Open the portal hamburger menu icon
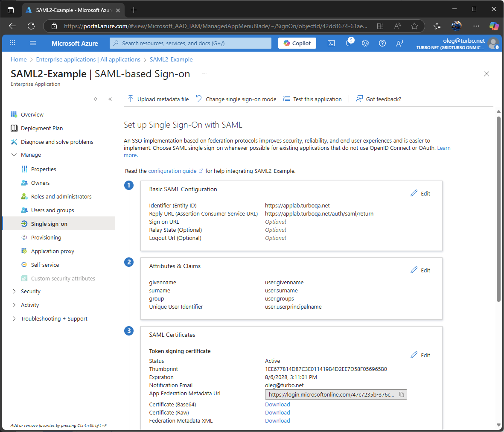Viewport: 504px width, 432px height. click(32, 43)
